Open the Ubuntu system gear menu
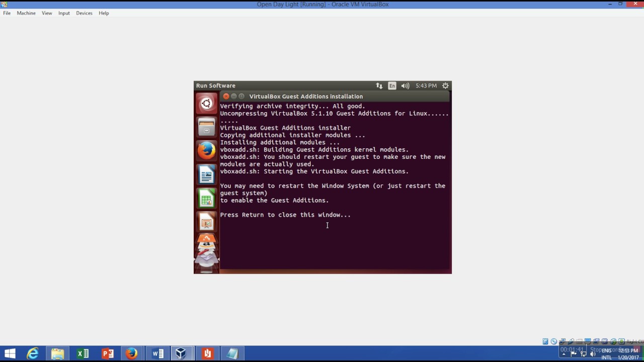This screenshot has width=644, height=362. (445, 85)
